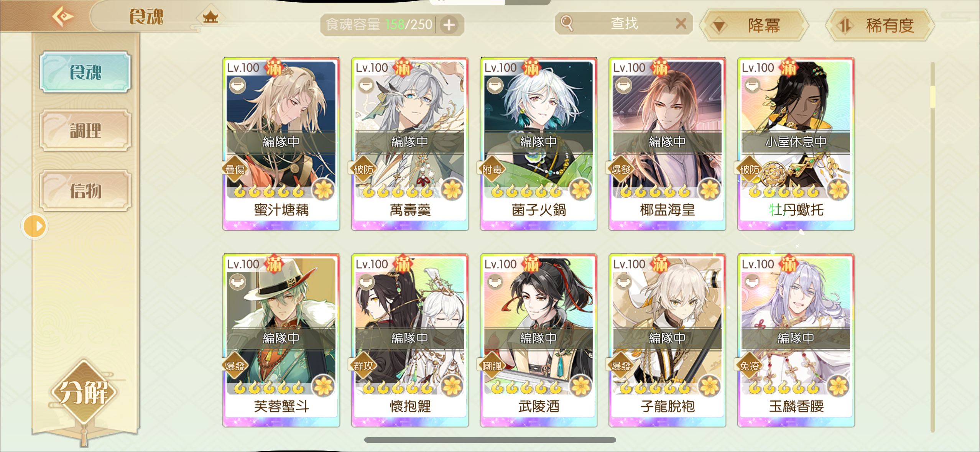Viewport: 980px width, 452px height.
Task: Click the 疊傷 tag on 蜜汁塘藕 card
Action: pos(235,169)
